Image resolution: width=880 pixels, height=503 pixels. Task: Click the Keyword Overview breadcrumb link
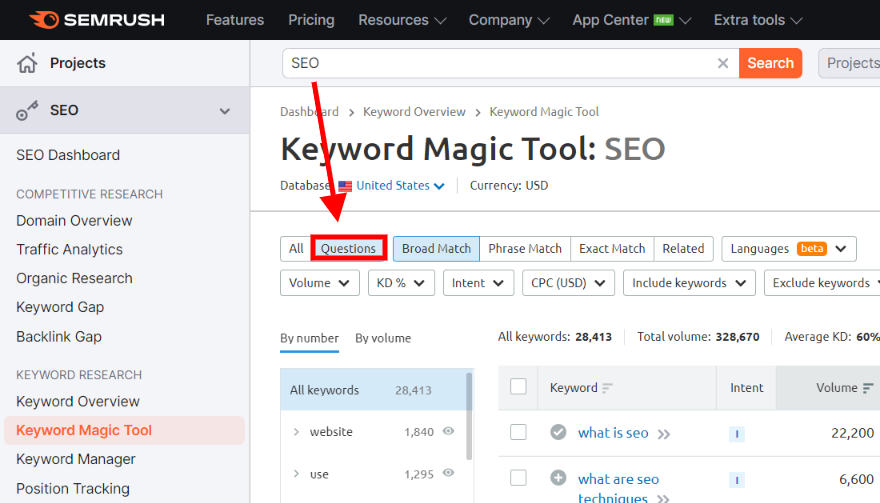click(x=414, y=112)
